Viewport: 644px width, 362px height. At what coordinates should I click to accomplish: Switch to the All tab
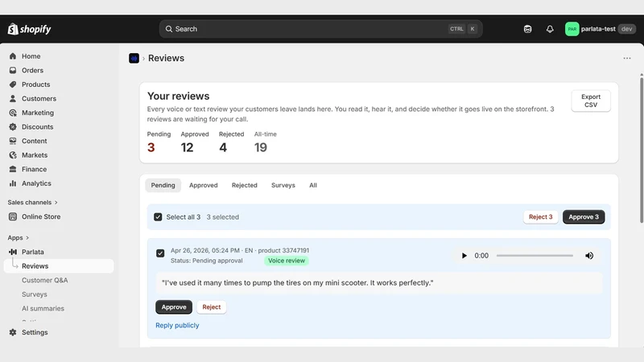click(313, 185)
